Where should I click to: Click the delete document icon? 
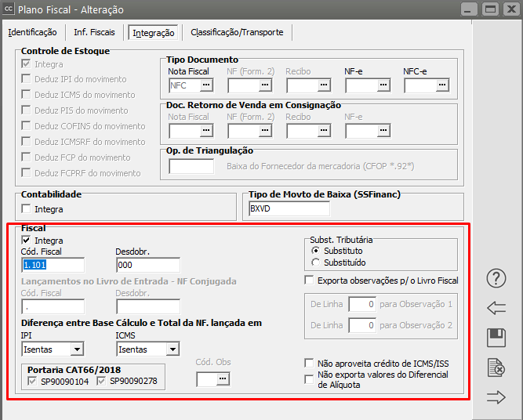pos(496,367)
